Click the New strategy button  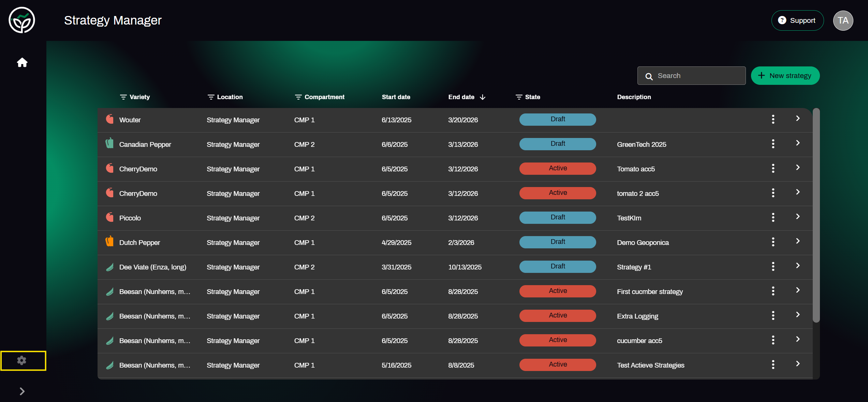785,76
